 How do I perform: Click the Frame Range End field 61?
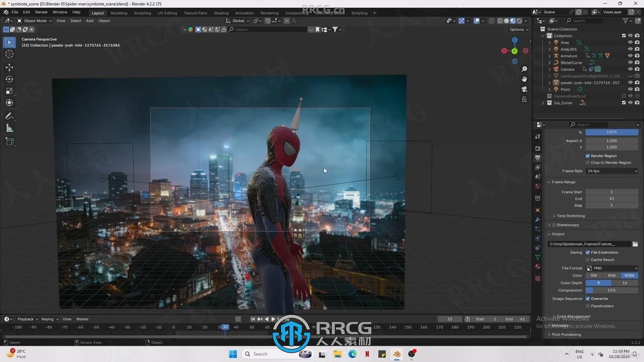612,199
